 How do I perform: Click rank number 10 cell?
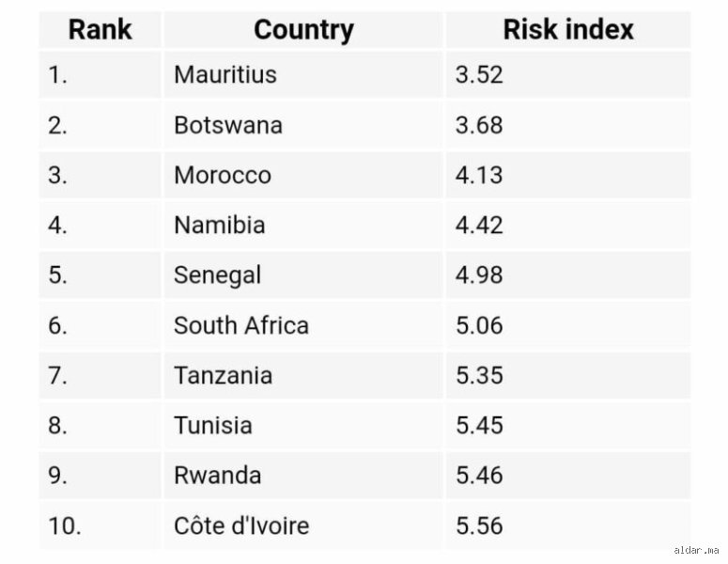(101, 525)
